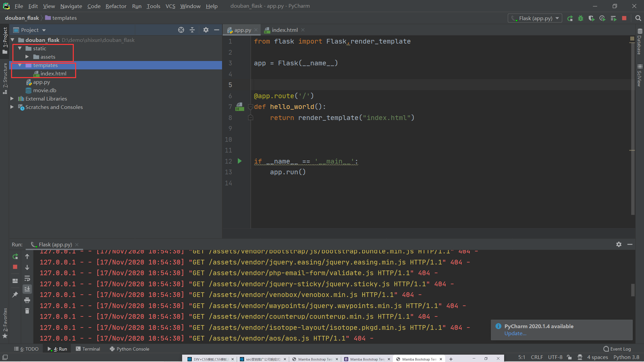Switch to index.html editor tab

pyautogui.click(x=284, y=30)
